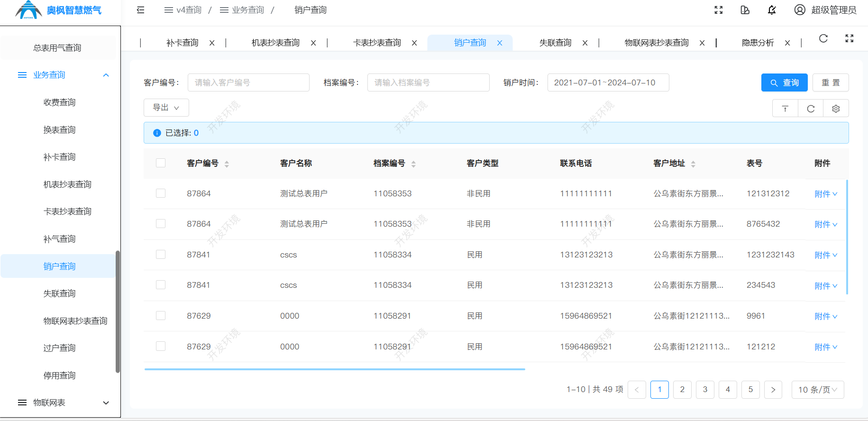Open 收费查询 in sidebar
This screenshot has height=421, width=868.
click(59, 102)
